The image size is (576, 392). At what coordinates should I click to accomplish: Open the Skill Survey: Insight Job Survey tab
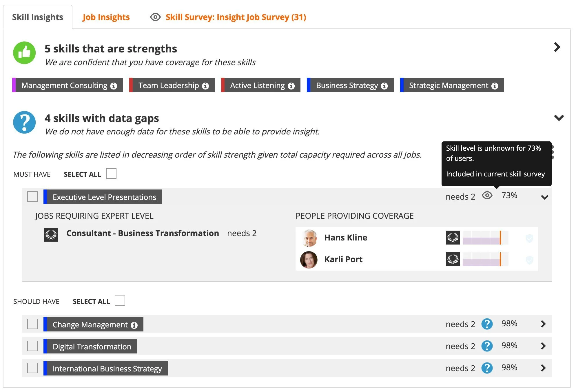point(236,17)
